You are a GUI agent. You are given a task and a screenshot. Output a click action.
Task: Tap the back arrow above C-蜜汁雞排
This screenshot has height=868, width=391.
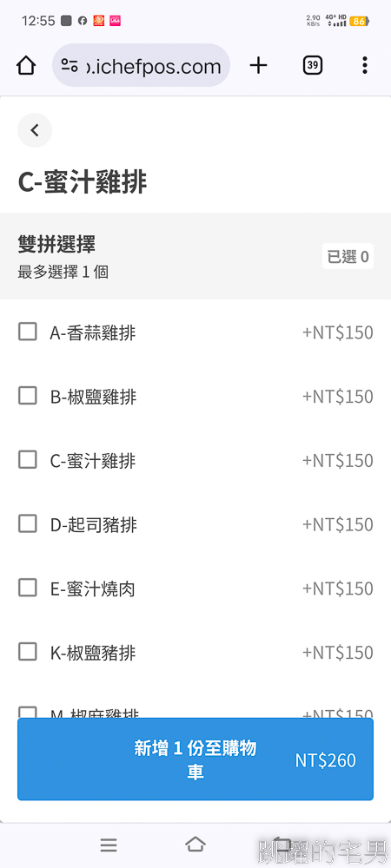35,131
